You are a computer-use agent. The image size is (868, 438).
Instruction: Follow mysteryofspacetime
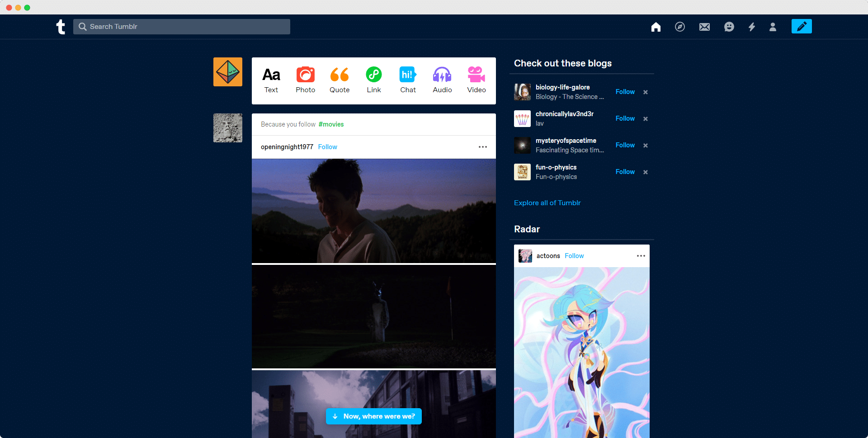click(625, 145)
